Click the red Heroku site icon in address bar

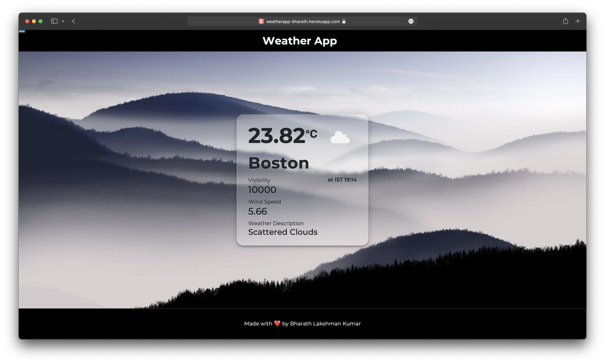[261, 21]
